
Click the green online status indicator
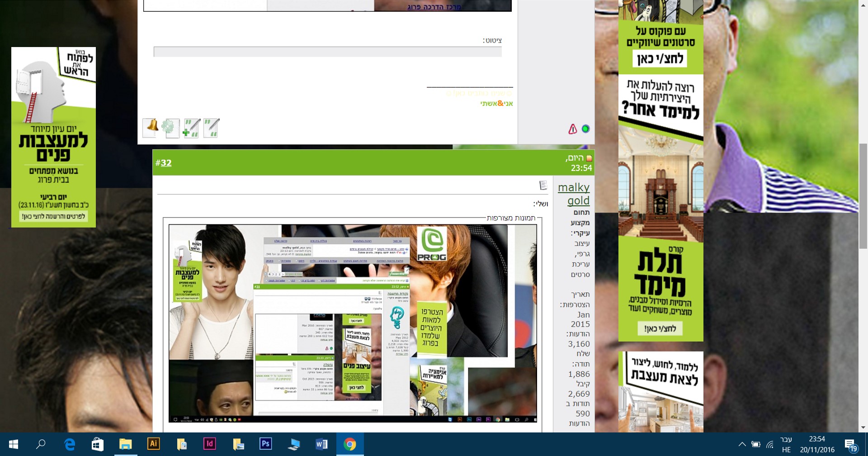585,129
